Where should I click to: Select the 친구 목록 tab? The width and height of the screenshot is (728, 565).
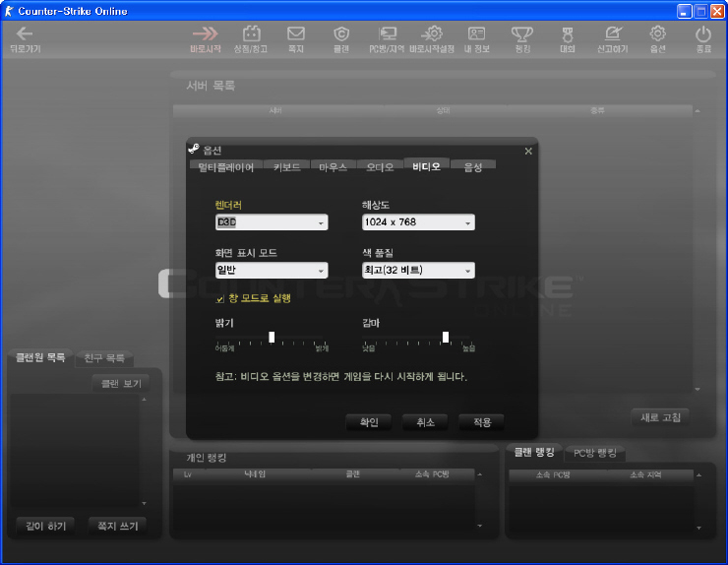click(104, 358)
